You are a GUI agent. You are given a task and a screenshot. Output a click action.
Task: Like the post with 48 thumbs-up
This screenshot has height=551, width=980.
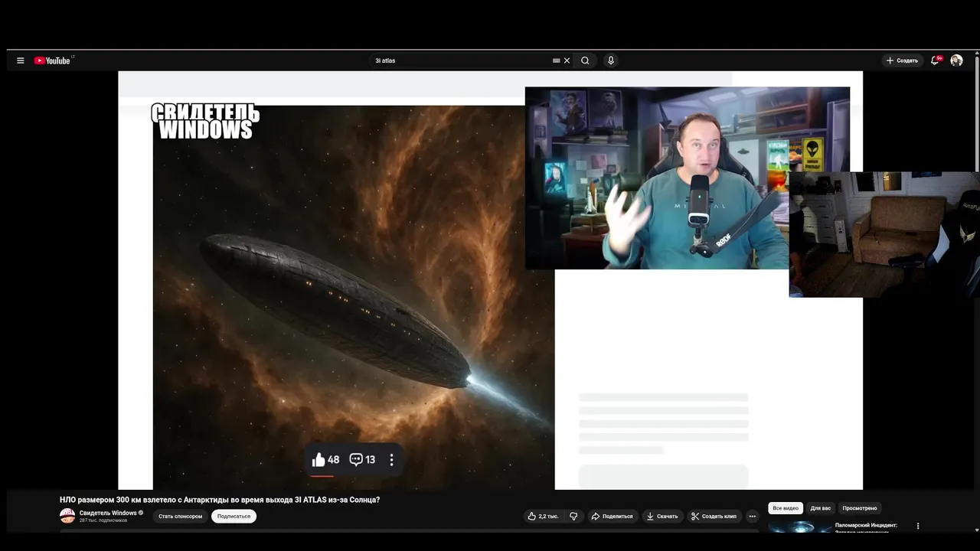tap(325, 460)
